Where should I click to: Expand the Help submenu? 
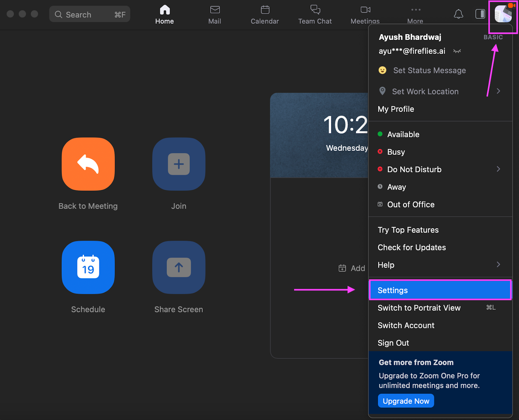pos(498,264)
